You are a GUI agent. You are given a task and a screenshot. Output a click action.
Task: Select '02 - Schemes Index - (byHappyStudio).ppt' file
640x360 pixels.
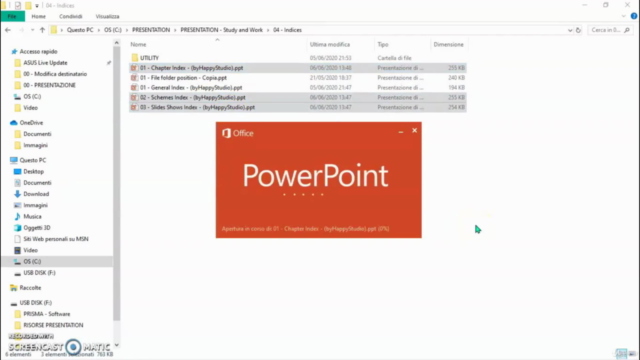pyautogui.click(x=298, y=97)
